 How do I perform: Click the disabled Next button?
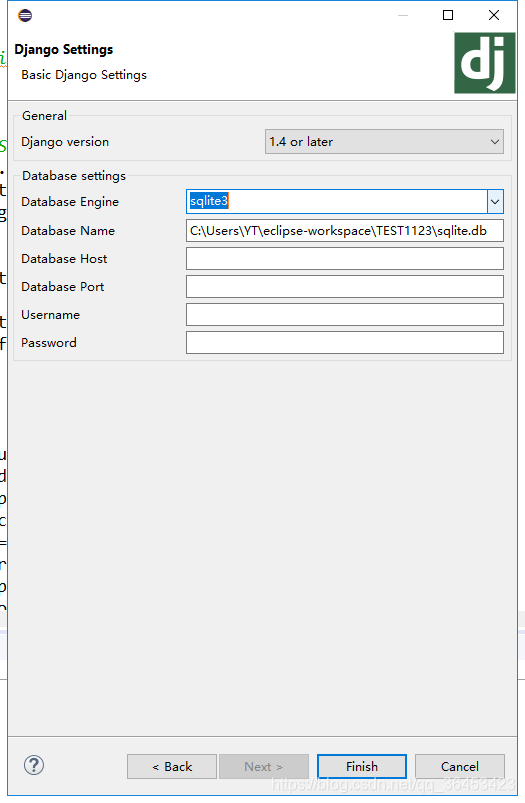[264, 767]
